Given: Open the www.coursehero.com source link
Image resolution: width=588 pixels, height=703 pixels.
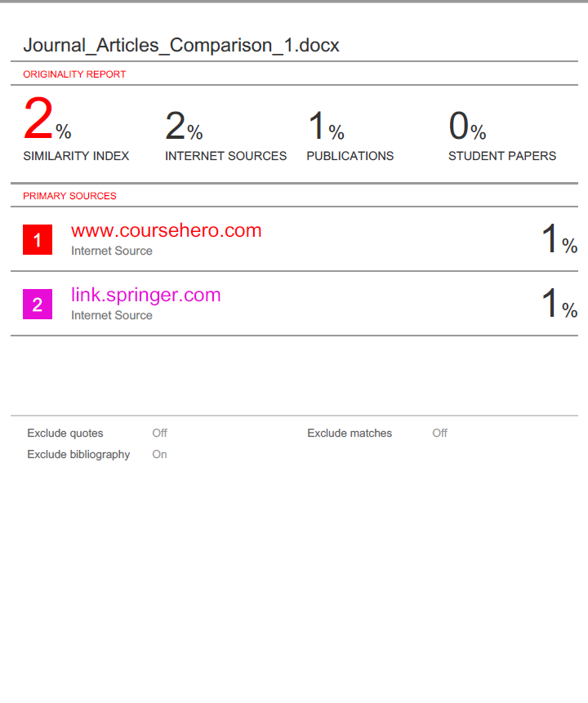Looking at the screenshot, I should coord(167,230).
